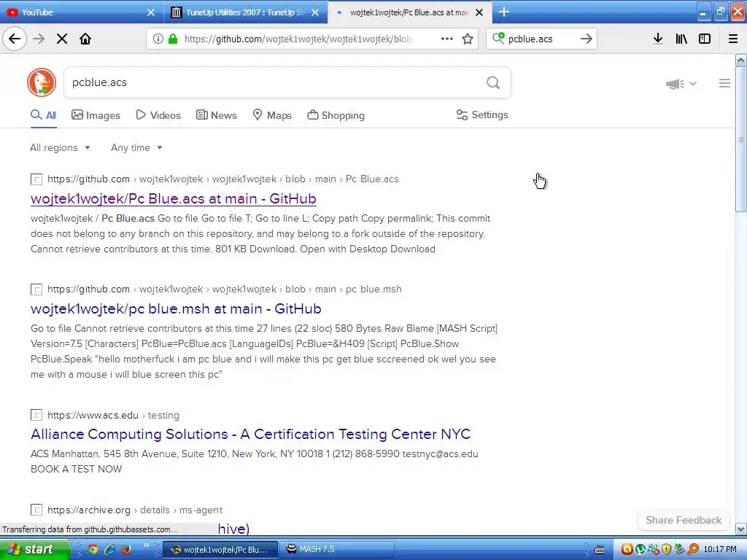This screenshot has height=560, width=747.
Task: Launch Internet Explorer from quick launch
Action: (x=109, y=549)
